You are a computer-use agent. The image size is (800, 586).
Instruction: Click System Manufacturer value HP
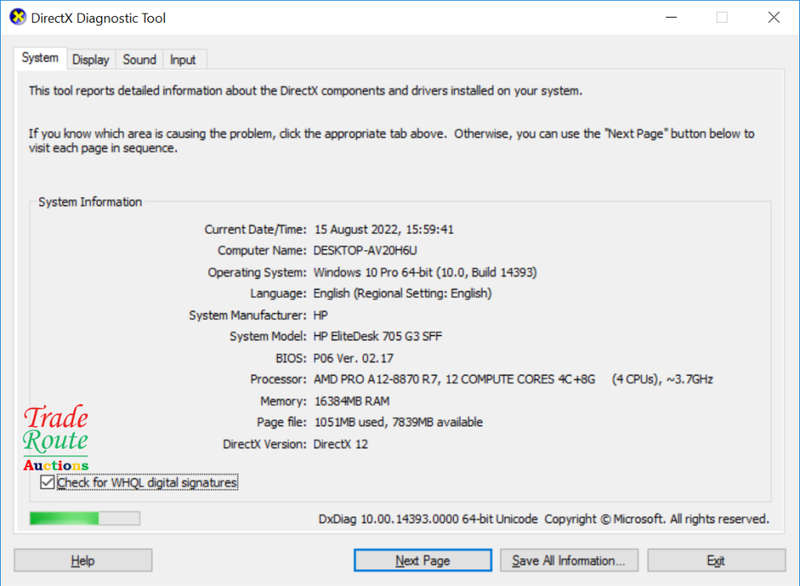(320, 315)
